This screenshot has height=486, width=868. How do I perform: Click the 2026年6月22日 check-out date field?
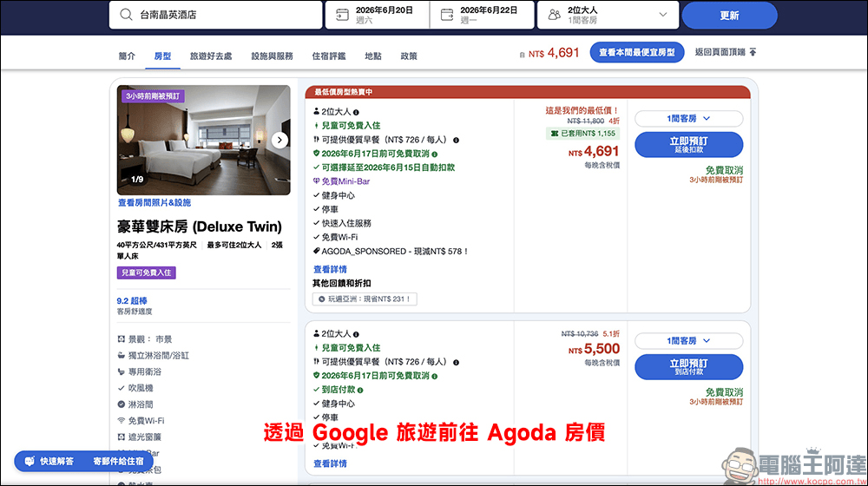click(x=482, y=15)
